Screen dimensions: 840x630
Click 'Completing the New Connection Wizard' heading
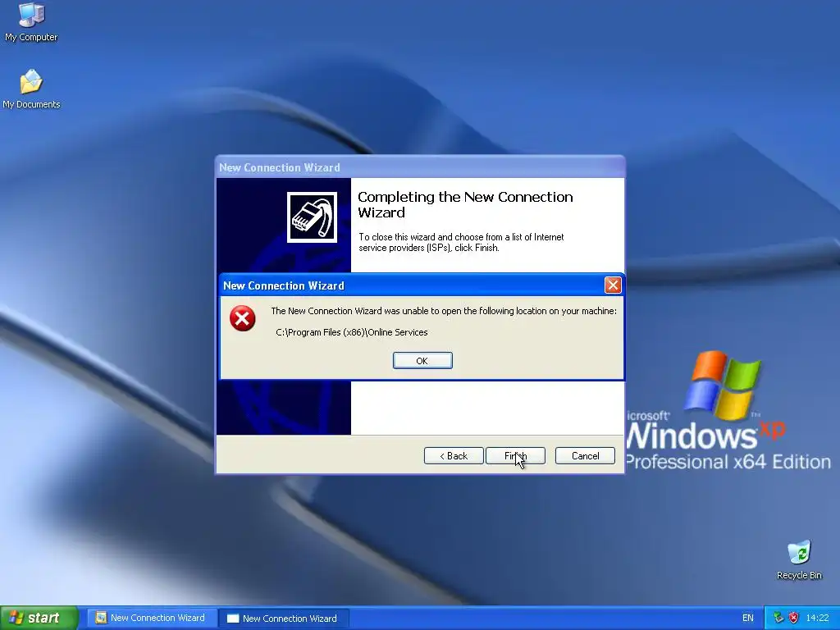click(x=465, y=204)
